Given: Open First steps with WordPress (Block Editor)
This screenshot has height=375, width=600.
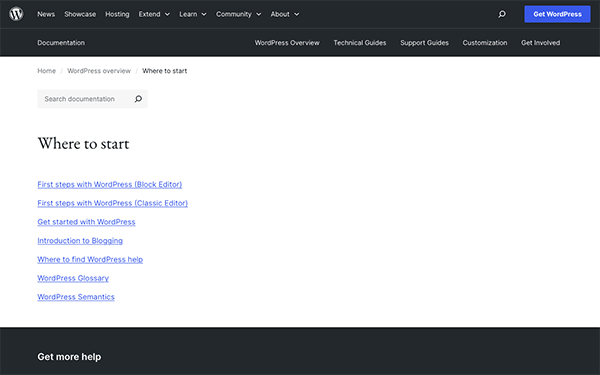Looking at the screenshot, I should (110, 184).
